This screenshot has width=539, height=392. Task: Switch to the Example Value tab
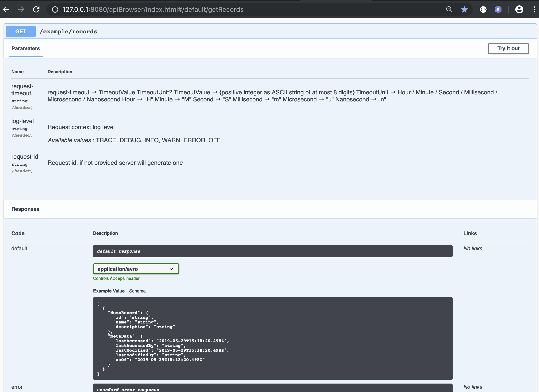pos(109,291)
